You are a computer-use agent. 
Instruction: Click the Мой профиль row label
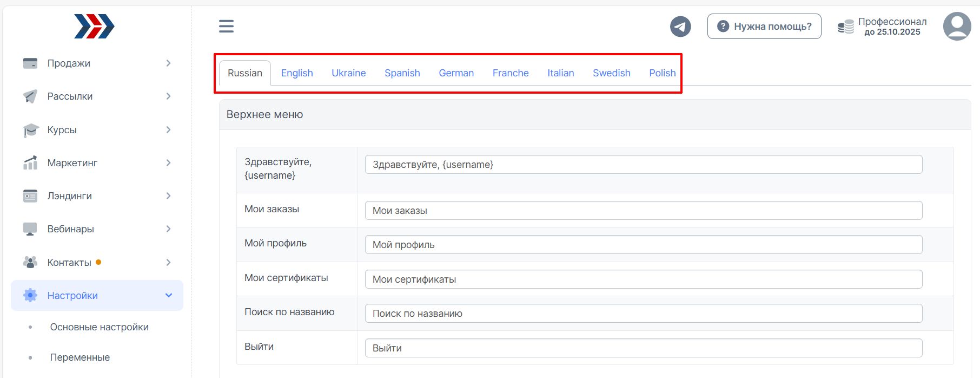[275, 243]
